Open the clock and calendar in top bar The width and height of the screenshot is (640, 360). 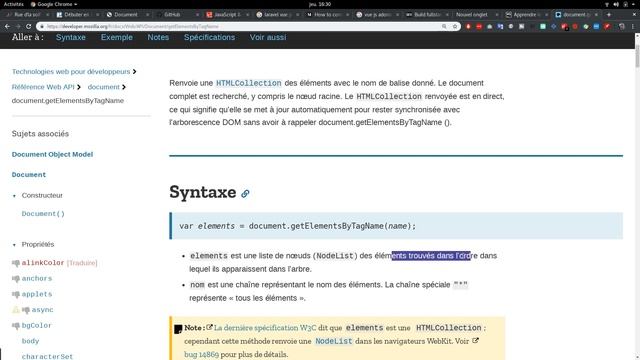coord(320,4)
